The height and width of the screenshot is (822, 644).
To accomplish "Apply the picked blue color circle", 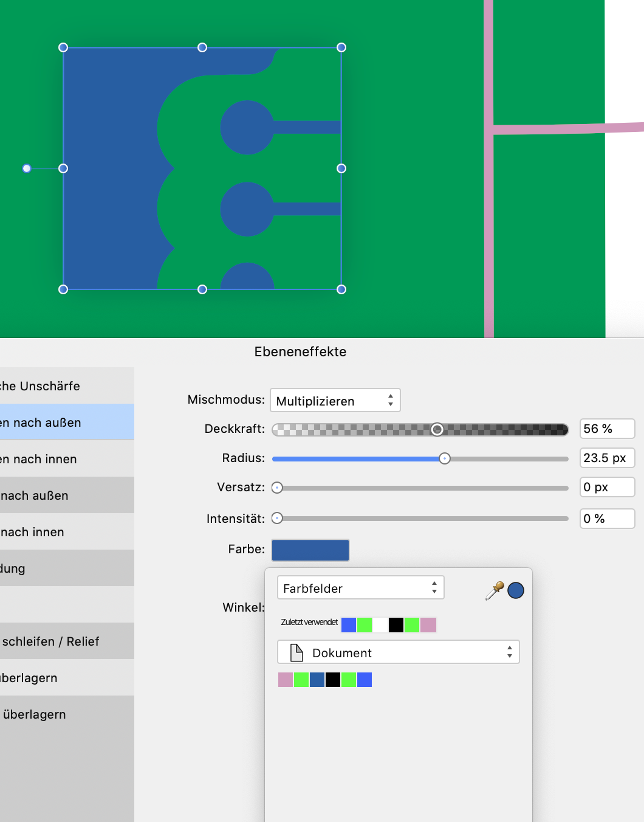I will pos(516,590).
